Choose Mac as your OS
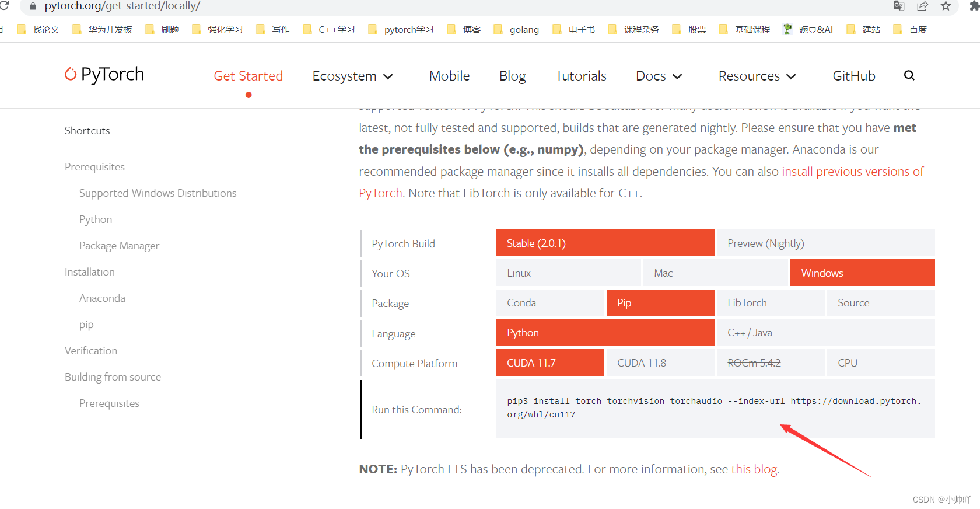The width and height of the screenshot is (980, 509). (715, 273)
